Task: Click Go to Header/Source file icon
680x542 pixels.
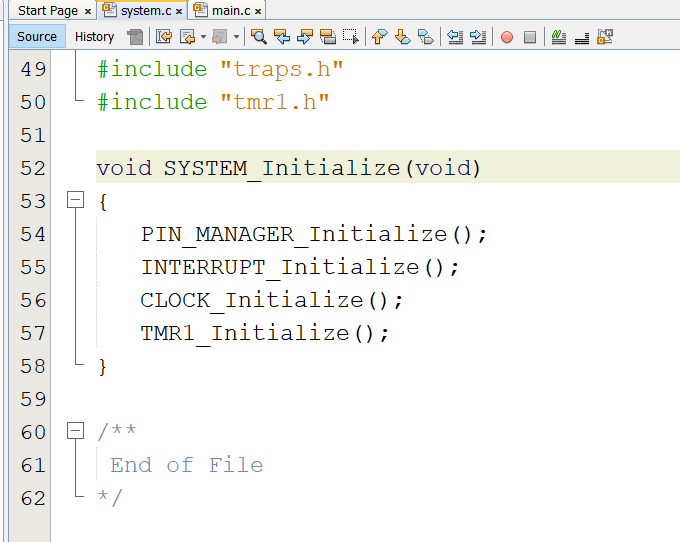Action: coord(605,37)
